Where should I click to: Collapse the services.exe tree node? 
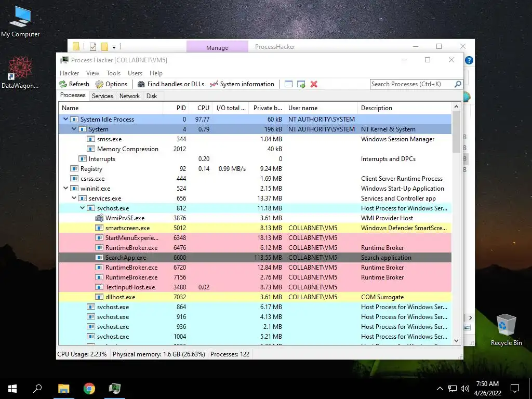click(x=74, y=198)
